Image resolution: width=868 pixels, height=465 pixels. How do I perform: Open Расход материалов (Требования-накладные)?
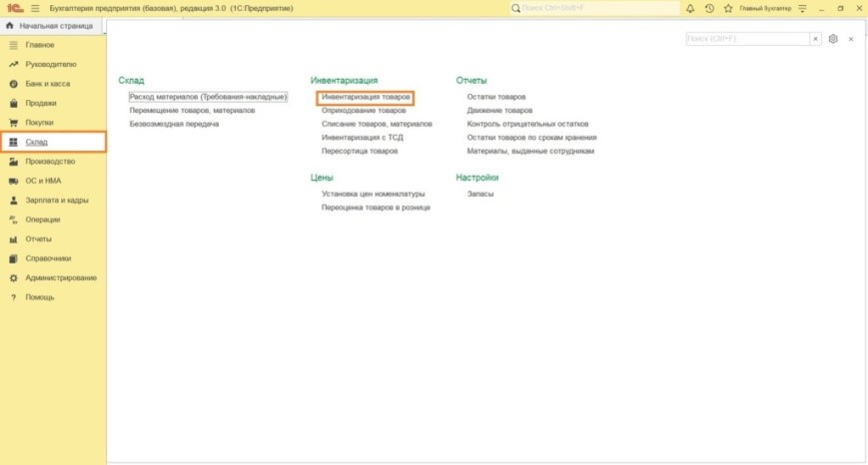pyautogui.click(x=208, y=97)
